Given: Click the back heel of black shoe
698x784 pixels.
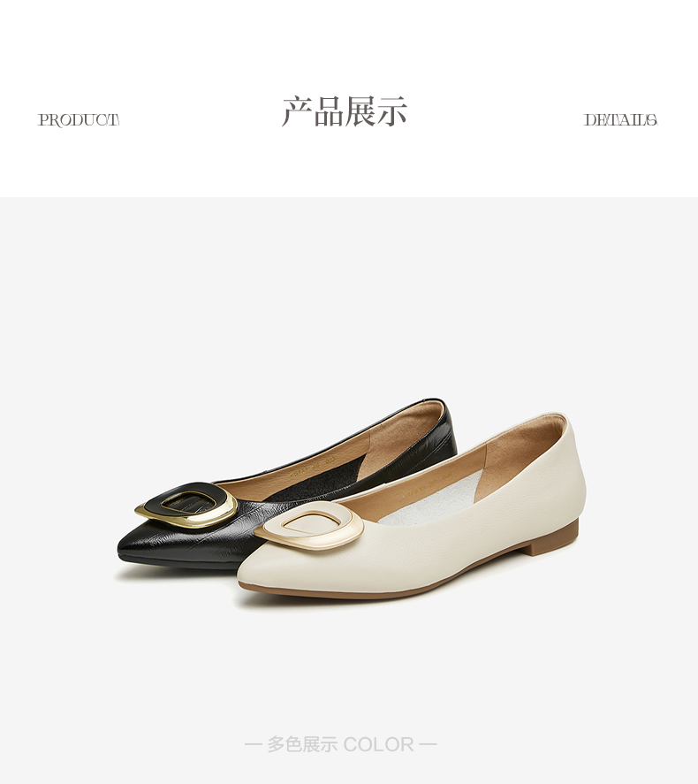Looking at the screenshot, I should pos(446,430).
